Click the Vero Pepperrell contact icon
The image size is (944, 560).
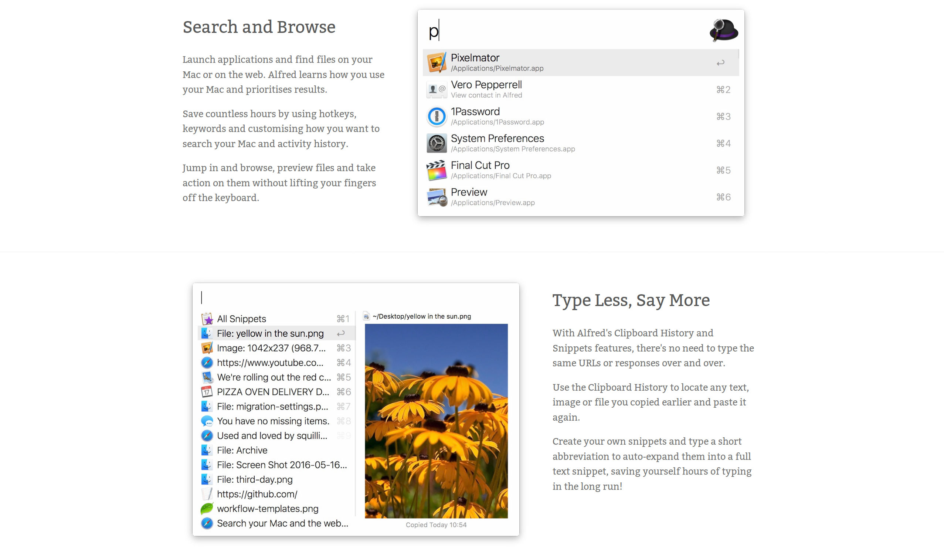(437, 89)
